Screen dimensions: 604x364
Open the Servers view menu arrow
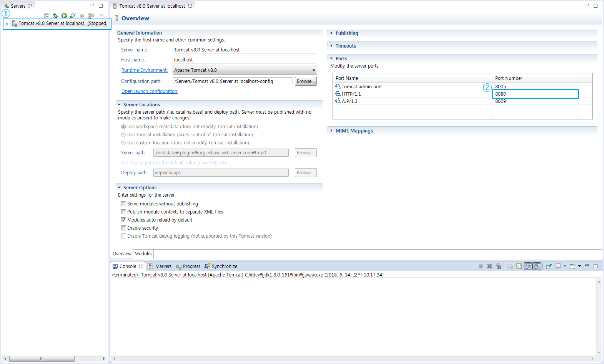(102, 15)
